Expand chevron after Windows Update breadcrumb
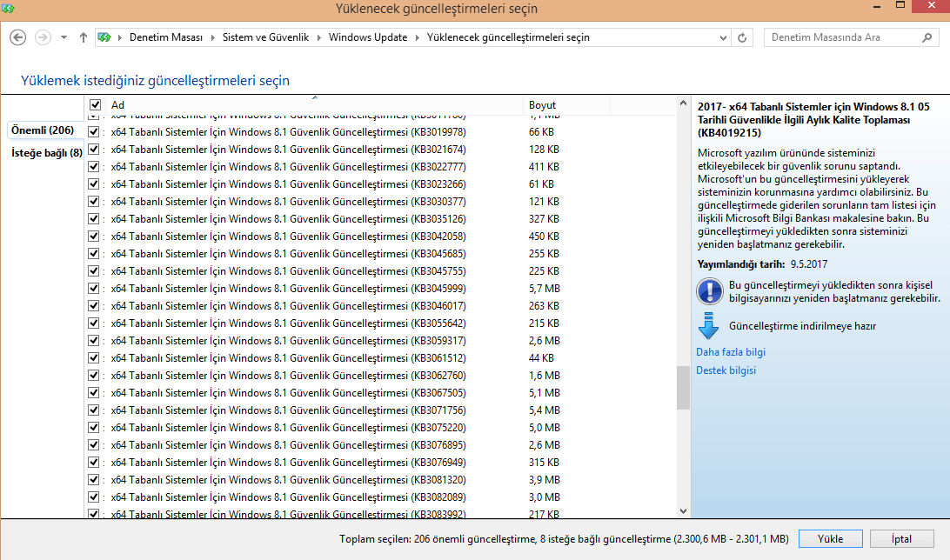950x560 pixels. click(x=418, y=37)
